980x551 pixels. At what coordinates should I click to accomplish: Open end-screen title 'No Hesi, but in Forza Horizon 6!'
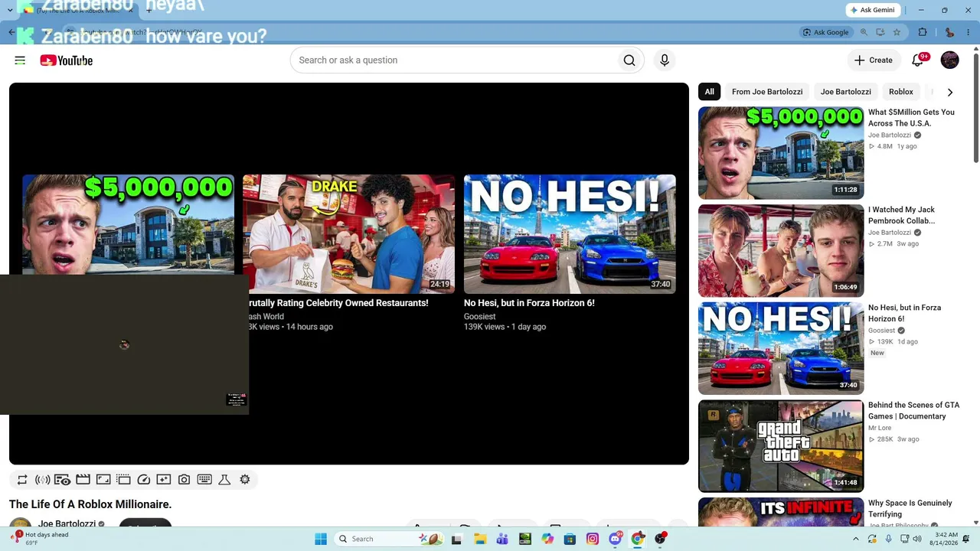(x=529, y=303)
